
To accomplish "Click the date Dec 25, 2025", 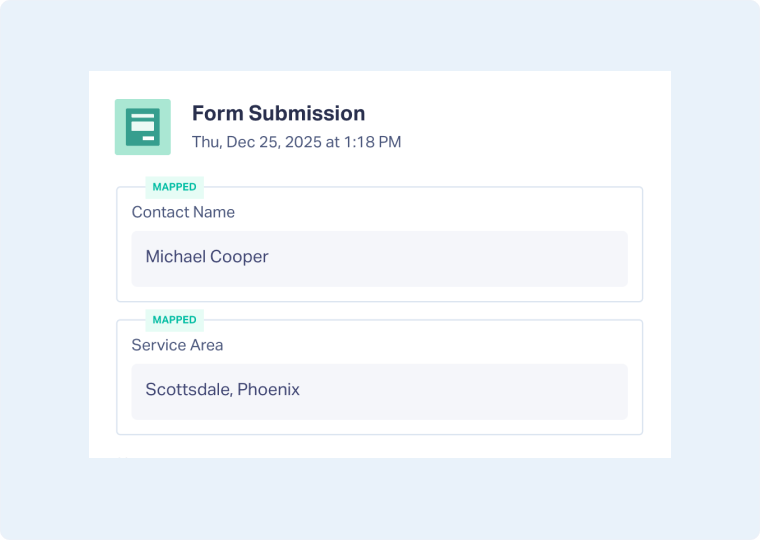I will click(272, 142).
